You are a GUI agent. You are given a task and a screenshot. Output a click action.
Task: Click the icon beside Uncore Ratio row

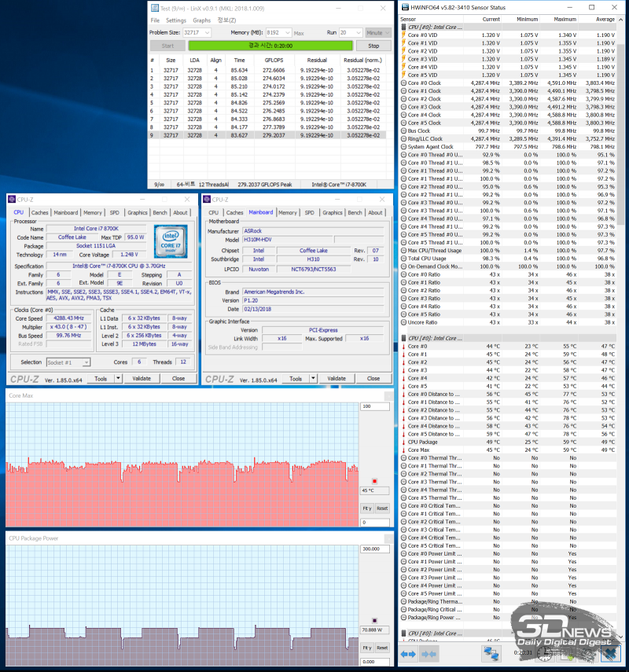403,322
